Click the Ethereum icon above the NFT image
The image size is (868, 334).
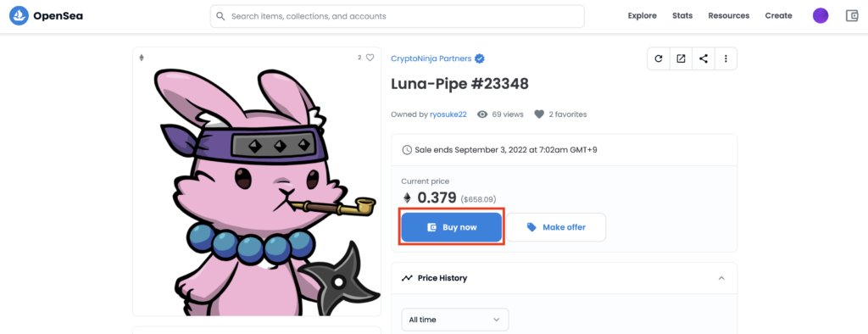(142, 58)
